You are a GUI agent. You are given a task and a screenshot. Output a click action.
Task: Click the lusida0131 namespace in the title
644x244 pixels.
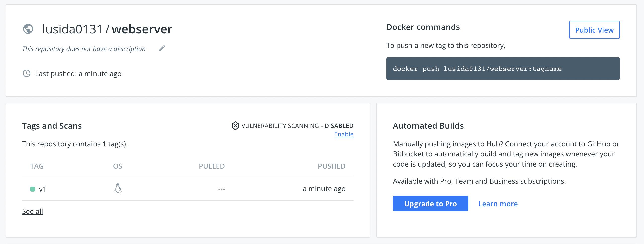[x=72, y=29]
